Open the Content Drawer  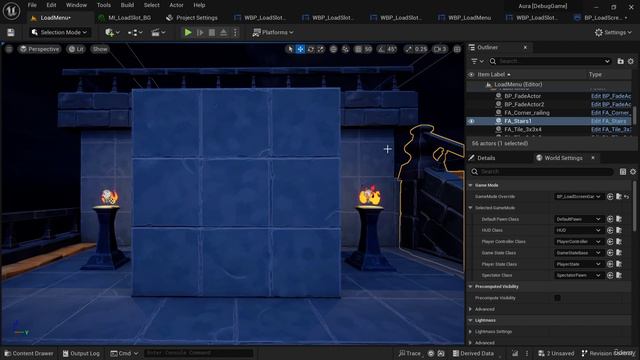pos(29,353)
